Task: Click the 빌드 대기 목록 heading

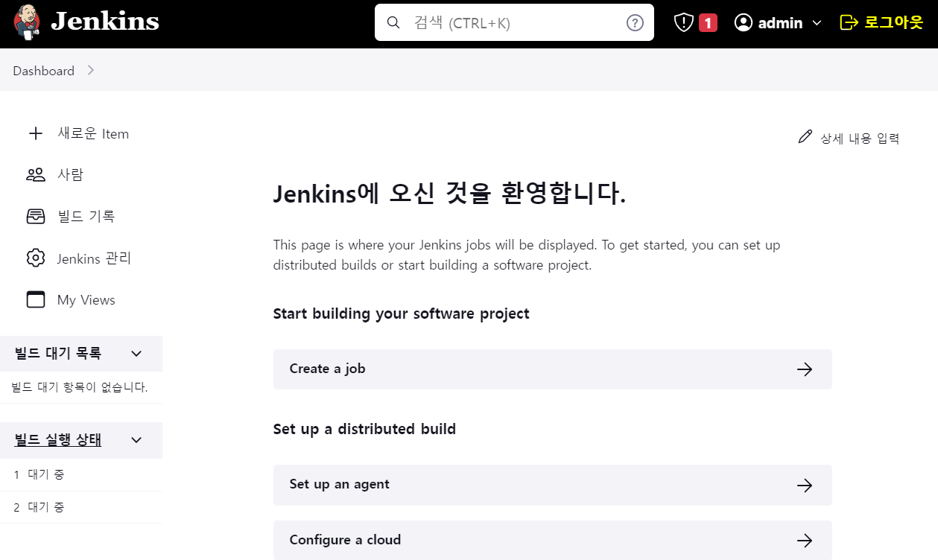Action: (x=57, y=354)
